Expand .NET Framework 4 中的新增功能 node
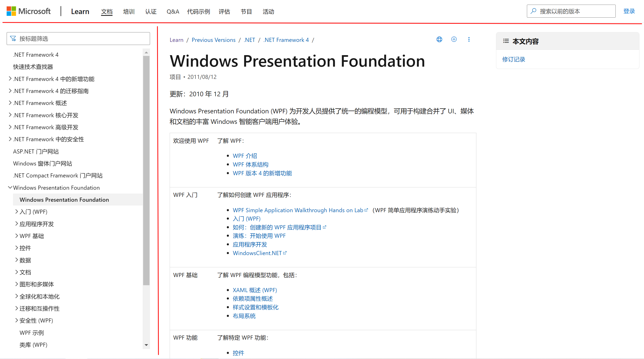The width and height of the screenshot is (644, 359). [10, 79]
